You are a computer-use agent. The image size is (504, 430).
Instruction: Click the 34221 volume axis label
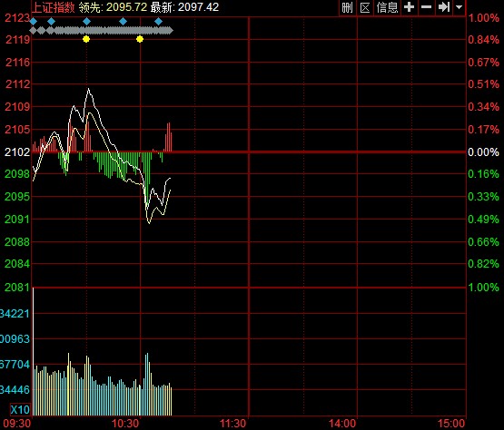coord(15,313)
